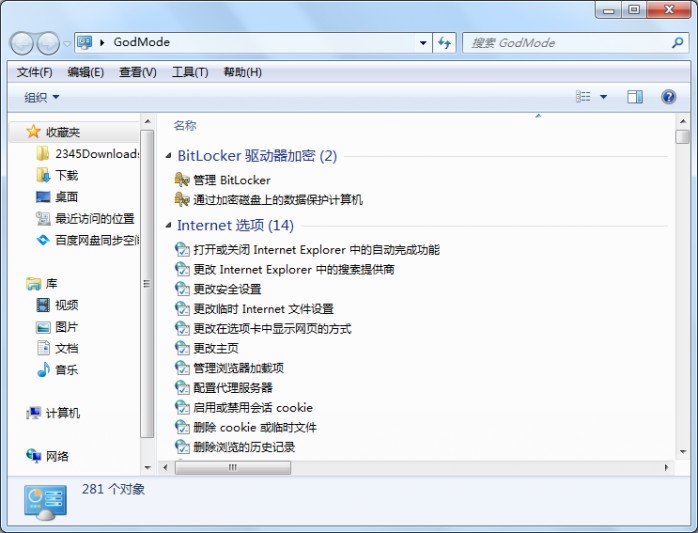Click the key icon beside 管理 BitLocker
This screenshot has height=533, width=698.
pos(182,180)
